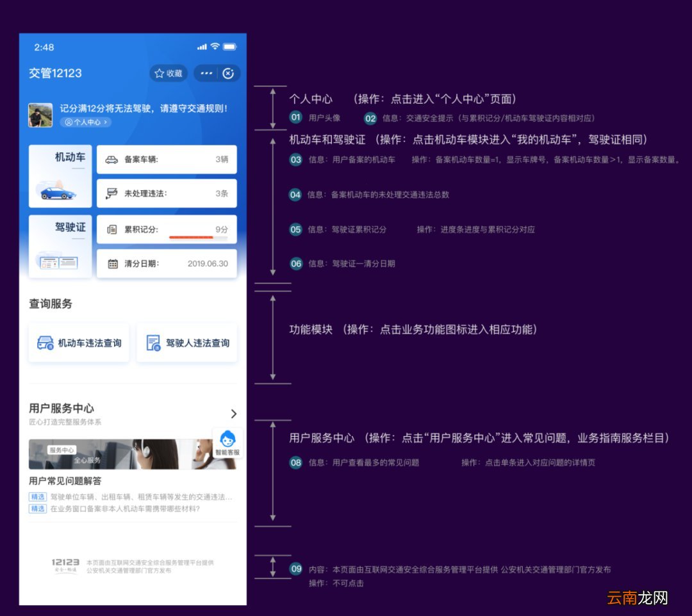Click the car icon beside 备案车辆
This screenshot has height=616, width=692.
pyautogui.click(x=110, y=159)
